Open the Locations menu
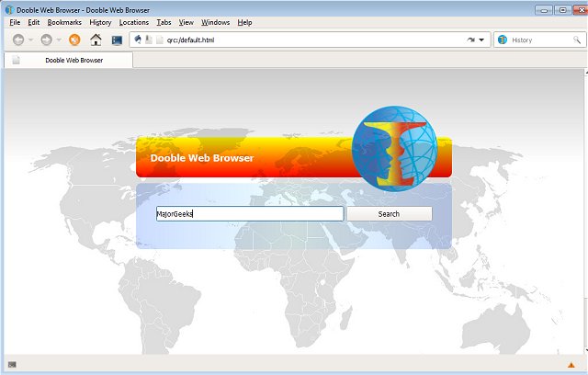Image resolution: width=588 pixels, height=375 pixels. 134,22
